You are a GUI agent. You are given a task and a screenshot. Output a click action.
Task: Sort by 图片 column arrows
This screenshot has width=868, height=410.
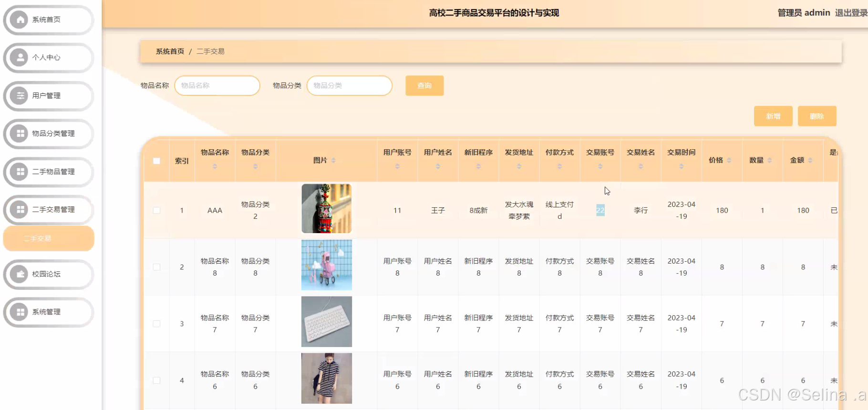click(x=333, y=160)
